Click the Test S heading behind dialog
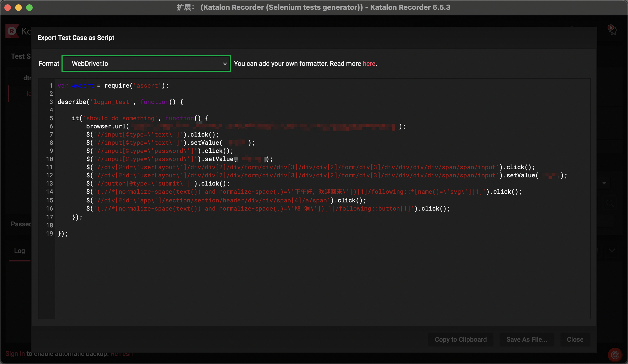Image resolution: width=628 pixels, height=364 pixels. coord(21,56)
